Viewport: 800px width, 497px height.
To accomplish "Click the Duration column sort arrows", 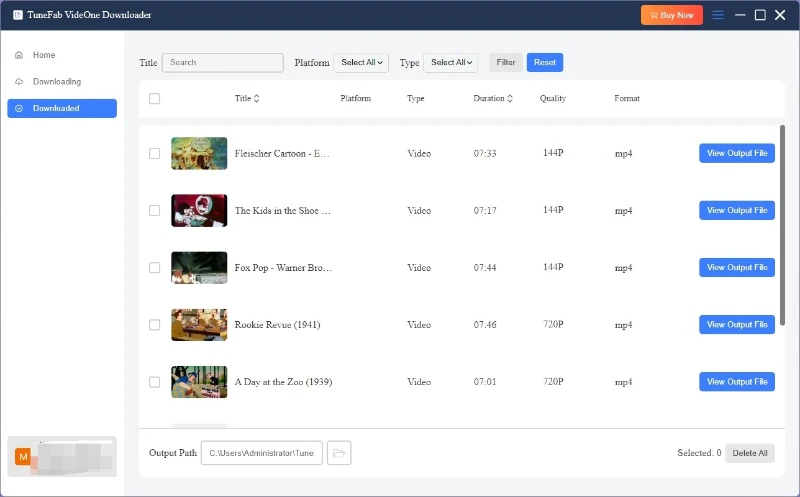I will point(510,99).
